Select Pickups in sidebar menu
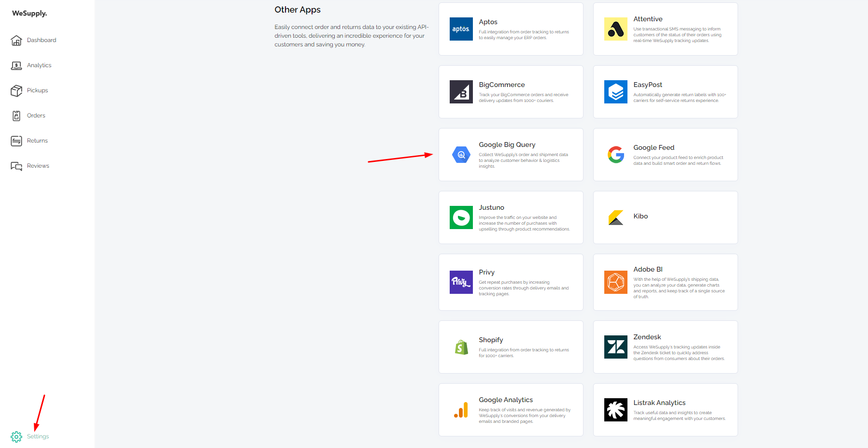 click(x=38, y=90)
